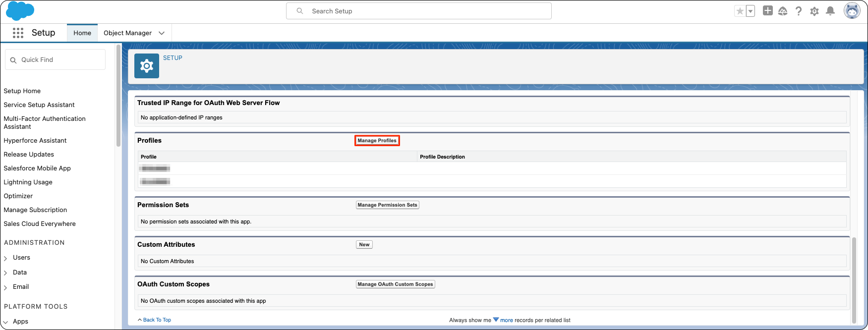This screenshot has width=868, height=330.
Task: Click inside the Quick Find box
Action: [x=55, y=59]
